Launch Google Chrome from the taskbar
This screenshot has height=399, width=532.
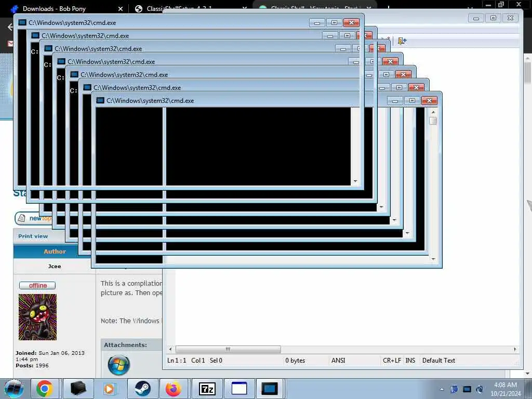click(x=45, y=389)
